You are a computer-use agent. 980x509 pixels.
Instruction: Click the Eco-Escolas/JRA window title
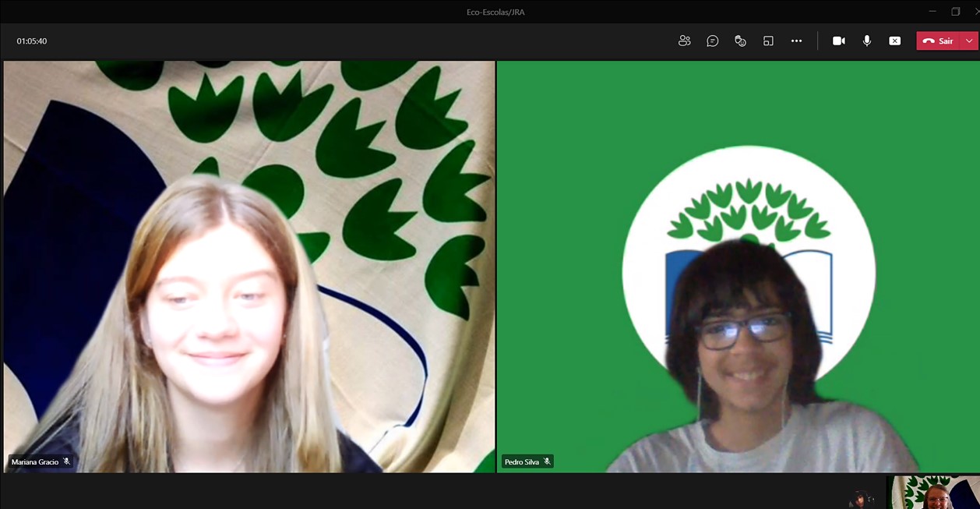coord(490,12)
